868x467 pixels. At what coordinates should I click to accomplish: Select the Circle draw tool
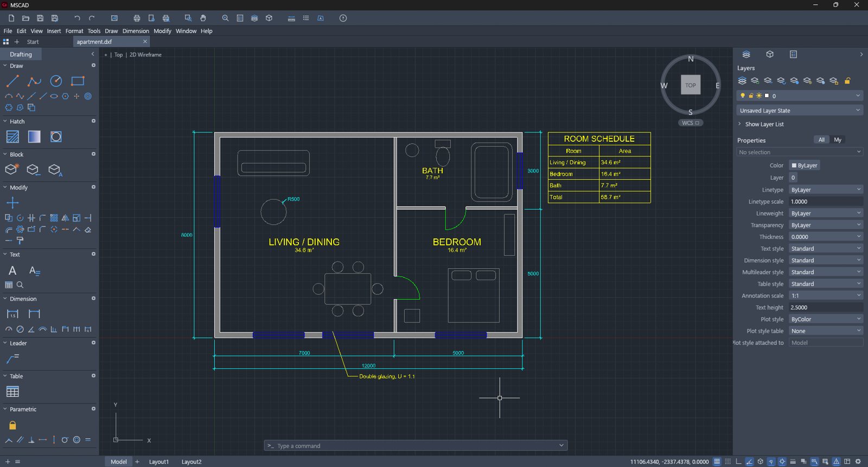coord(56,81)
